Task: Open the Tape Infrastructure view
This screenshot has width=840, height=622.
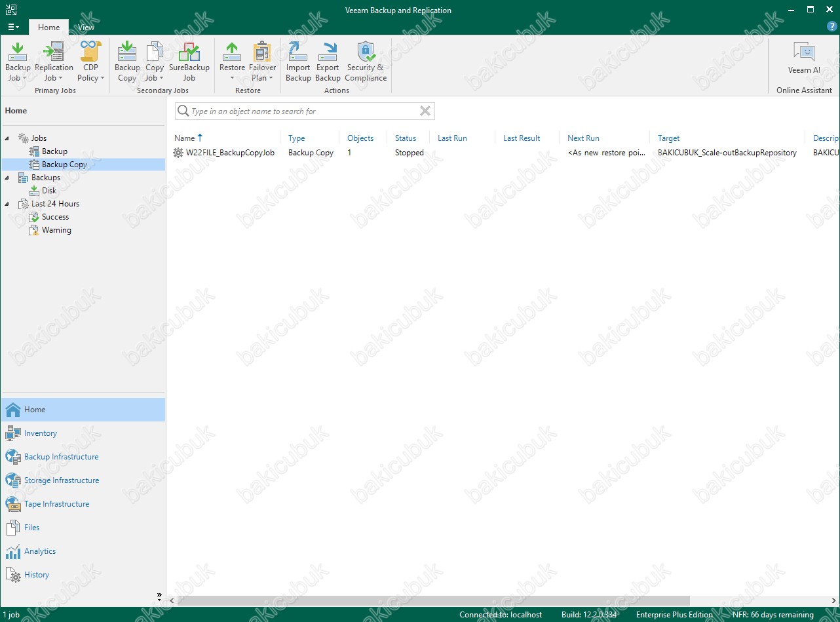Action: pyautogui.click(x=83, y=504)
